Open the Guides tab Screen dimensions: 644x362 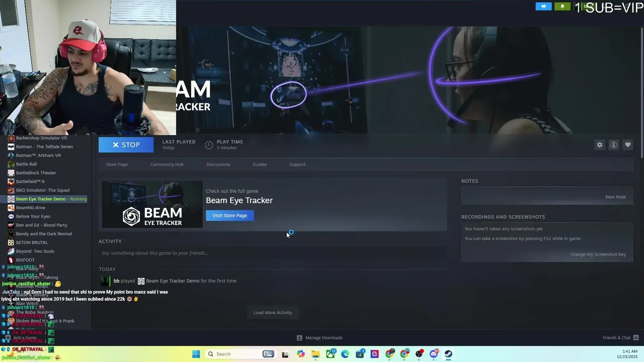click(x=260, y=164)
